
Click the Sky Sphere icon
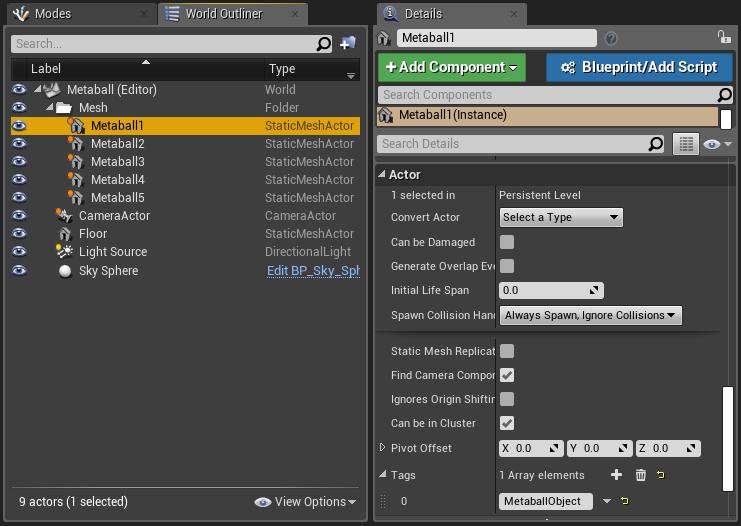tap(65, 271)
